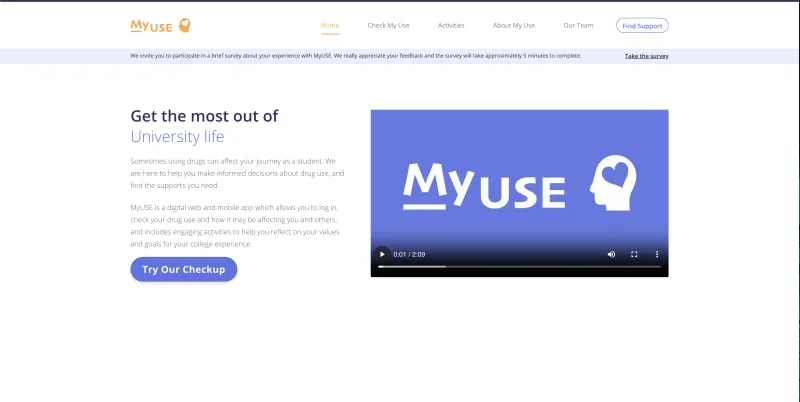The image size is (800, 402).
Task: Open the Check My Use page
Action: pyautogui.click(x=388, y=26)
